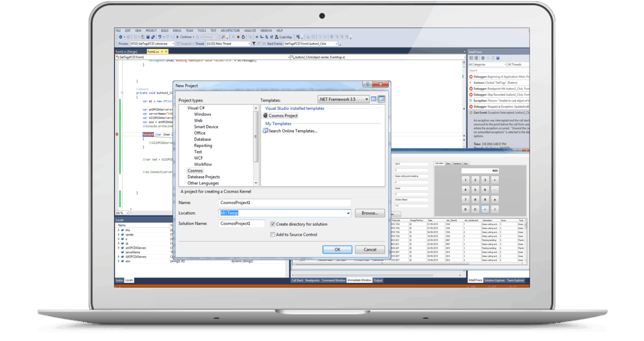Click the Step Over debug icon

[x=266, y=37]
